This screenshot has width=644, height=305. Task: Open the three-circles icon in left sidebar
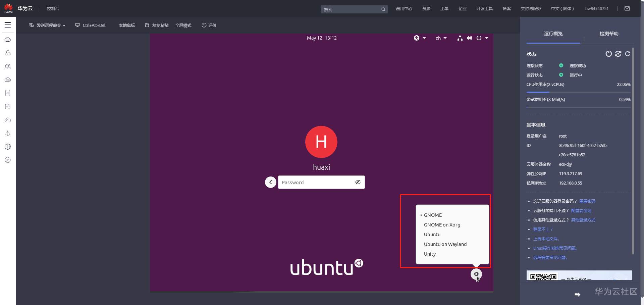(x=8, y=53)
